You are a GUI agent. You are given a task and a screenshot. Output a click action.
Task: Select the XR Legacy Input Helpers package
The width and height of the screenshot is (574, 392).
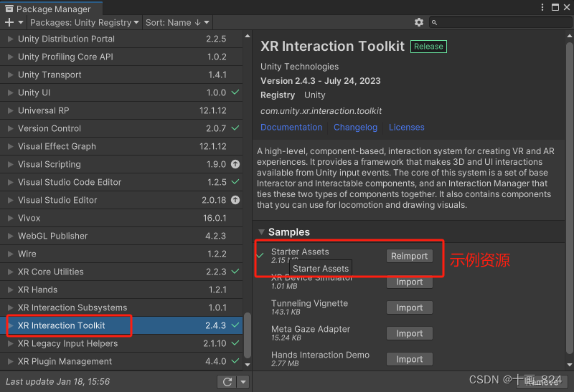coord(121,343)
